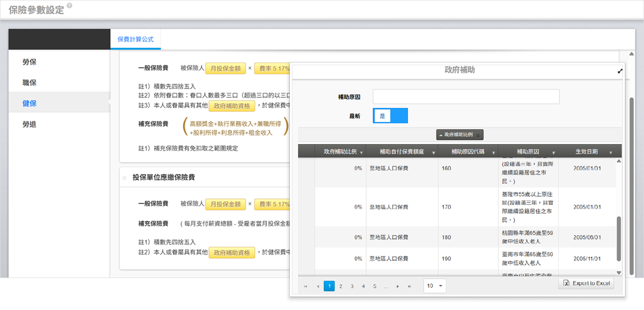Open filter dropdown on 補助原因 column

[554, 153]
